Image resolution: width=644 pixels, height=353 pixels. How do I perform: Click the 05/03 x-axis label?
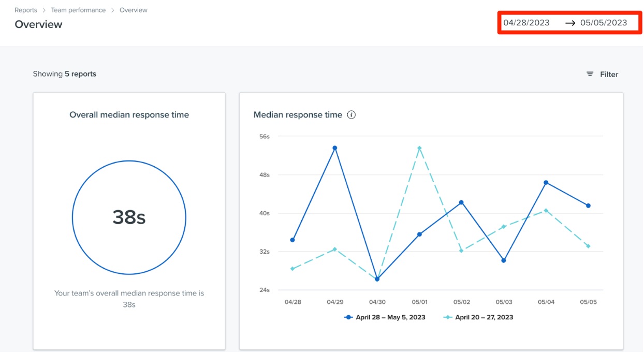click(x=504, y=302)
